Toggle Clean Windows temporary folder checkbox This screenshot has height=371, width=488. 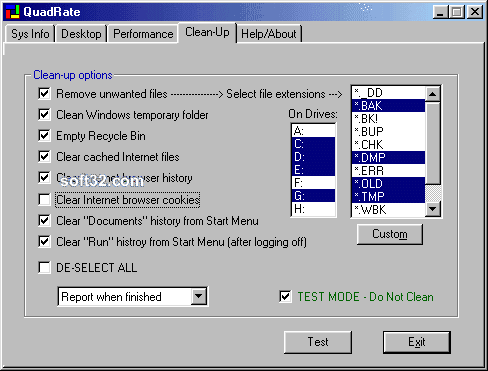[x=44, y=115]
